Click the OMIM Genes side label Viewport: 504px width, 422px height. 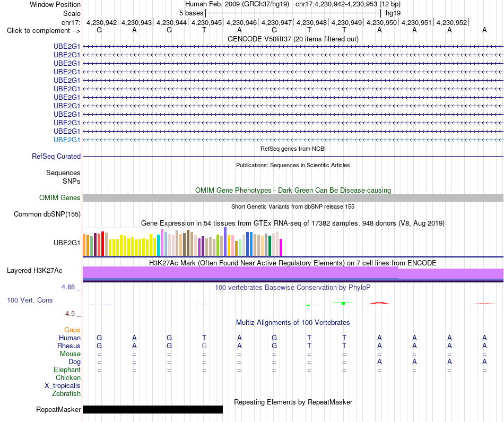click(x=59, y=198)
